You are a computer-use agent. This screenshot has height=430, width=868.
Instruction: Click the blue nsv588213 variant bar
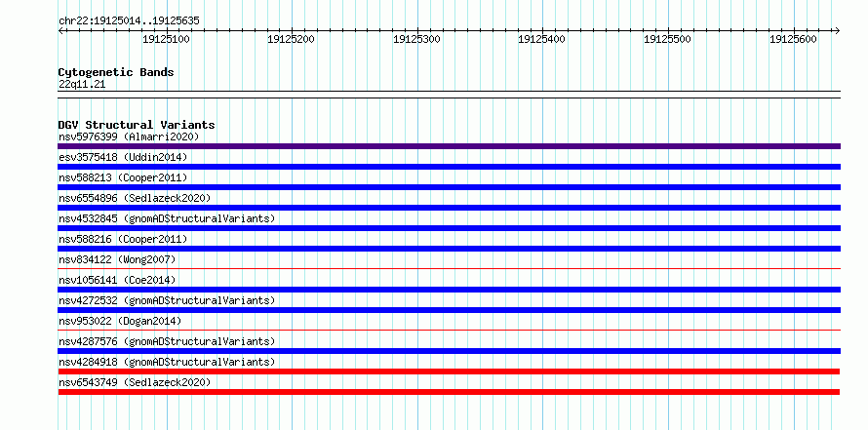click(449, 187)
